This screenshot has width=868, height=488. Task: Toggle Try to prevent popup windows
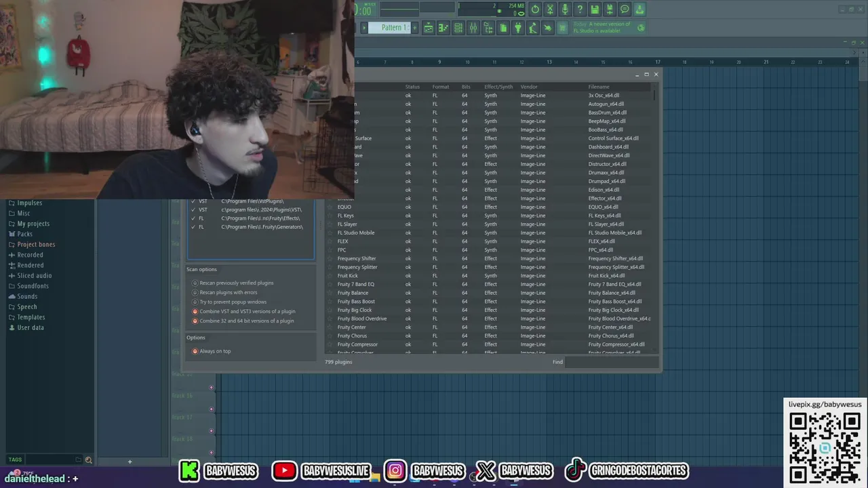tap(195, 302)
